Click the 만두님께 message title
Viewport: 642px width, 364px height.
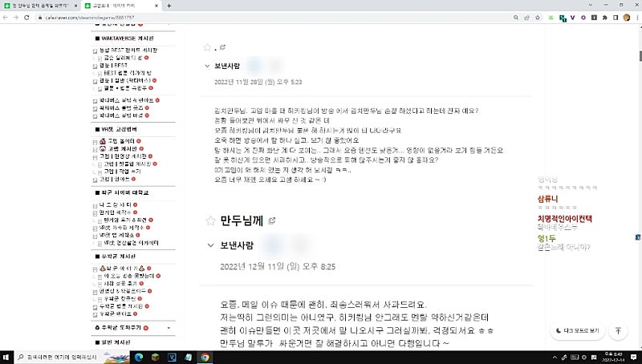pyautogui.click(x=242, y=220)
